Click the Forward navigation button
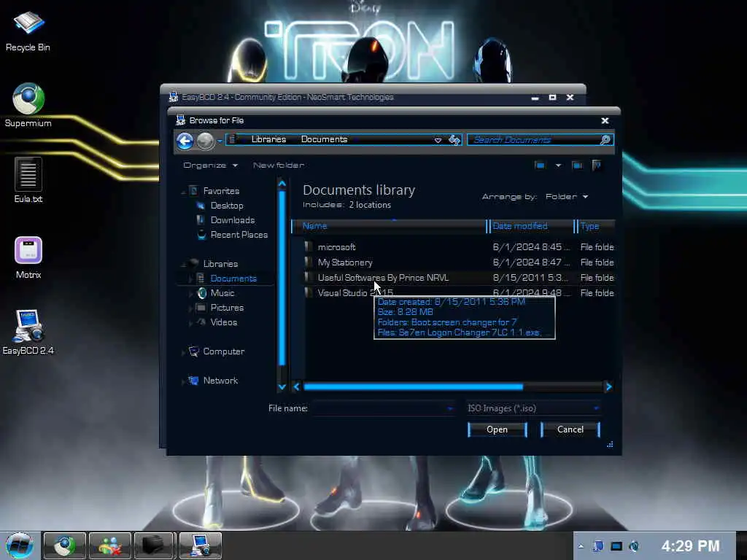Image resolution: width=747 pixels, height=560 pixels. tap(205, 141)
